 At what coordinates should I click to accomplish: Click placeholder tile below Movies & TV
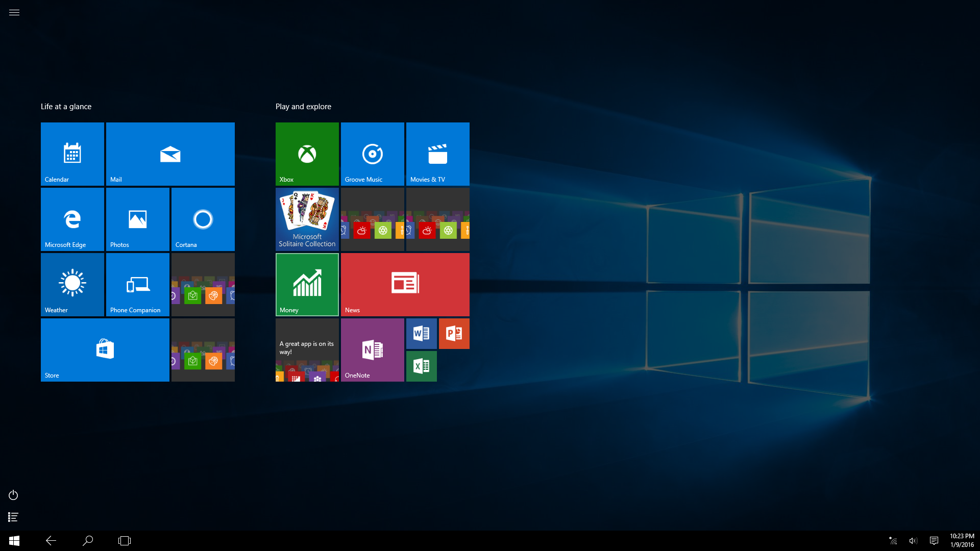pyautogui.click(x=438, y=219)
